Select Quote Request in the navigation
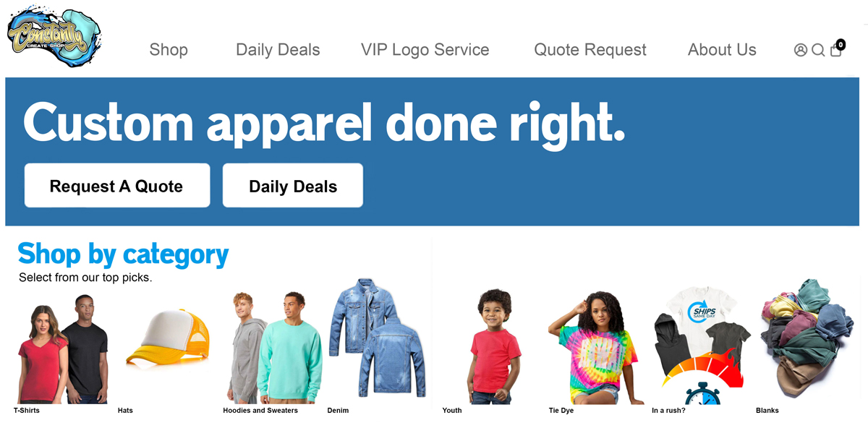868x428 pixels. pyautogui.click(x=590, y=50)
